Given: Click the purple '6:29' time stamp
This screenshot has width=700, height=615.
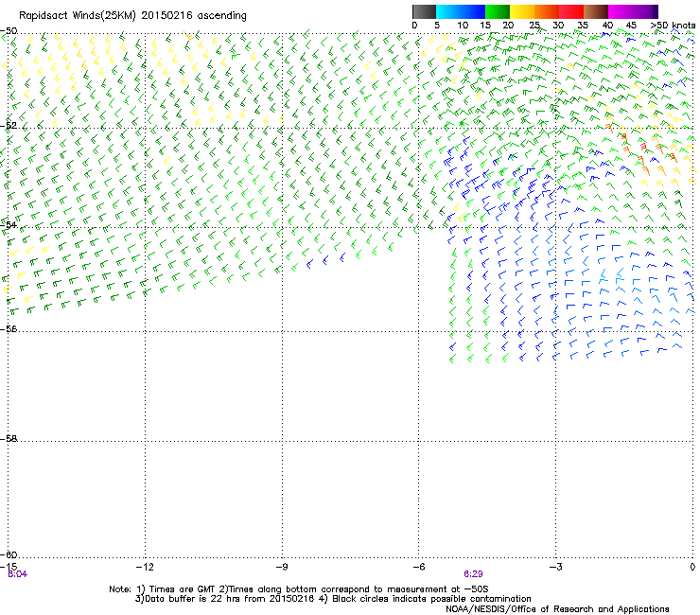Looking at the screenshot, I should coord(473,574).
